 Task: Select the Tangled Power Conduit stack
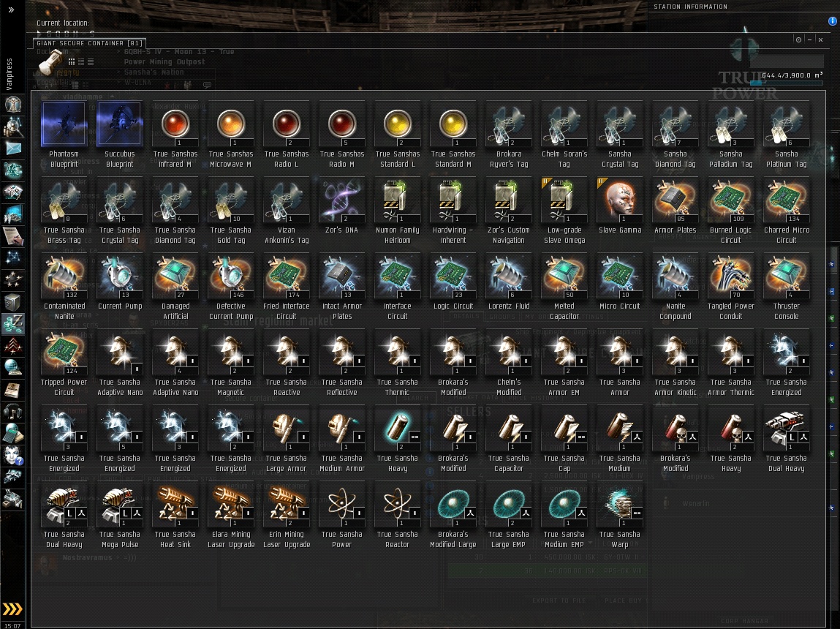tap(731, 287)
